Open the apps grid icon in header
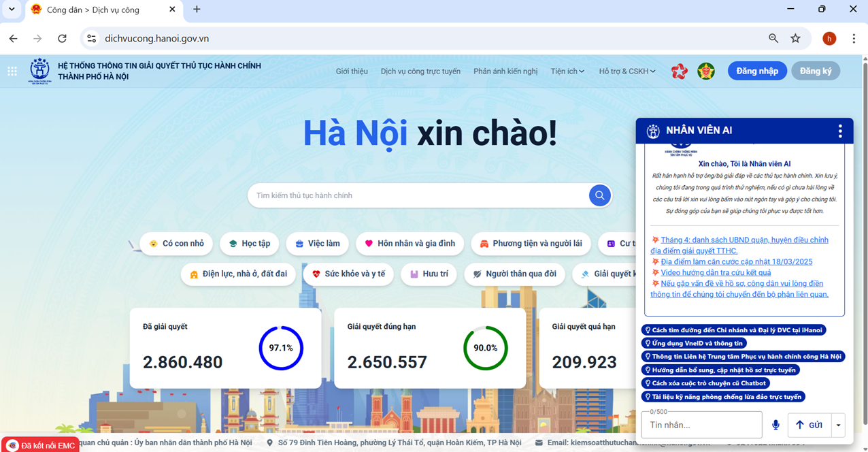This screenshot has width=868, height=452. 12,71
